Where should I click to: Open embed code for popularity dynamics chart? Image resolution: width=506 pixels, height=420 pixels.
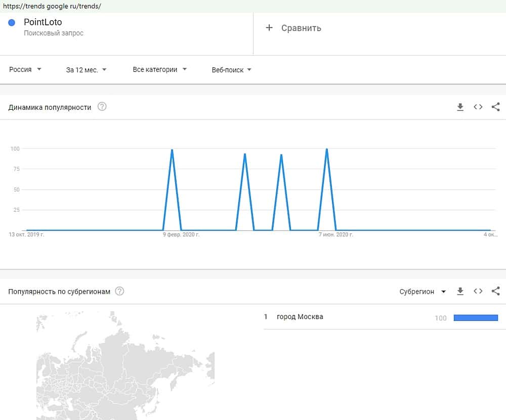tap(478, 107)
